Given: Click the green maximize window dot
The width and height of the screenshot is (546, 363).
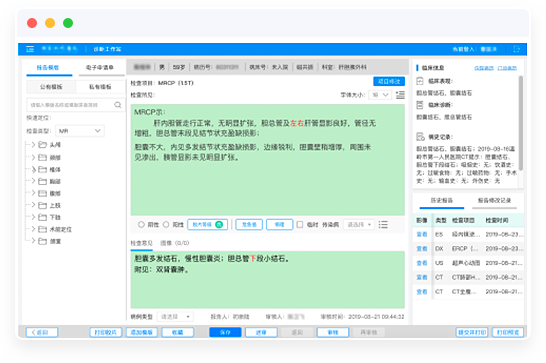Looking at the screenshot, I should tap(68, 23).
